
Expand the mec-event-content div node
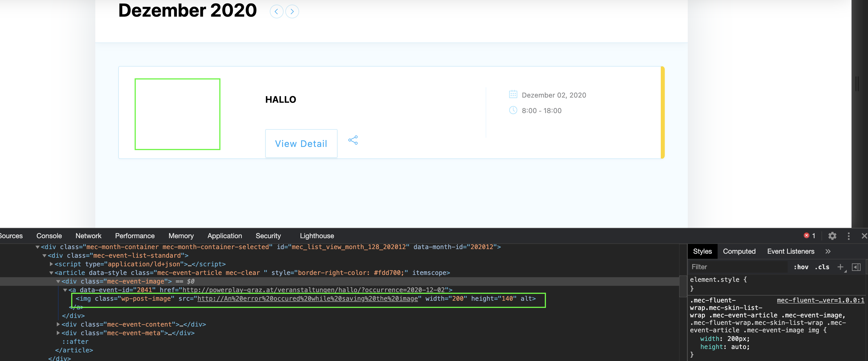pyautogui.click(x=58, y=324)
